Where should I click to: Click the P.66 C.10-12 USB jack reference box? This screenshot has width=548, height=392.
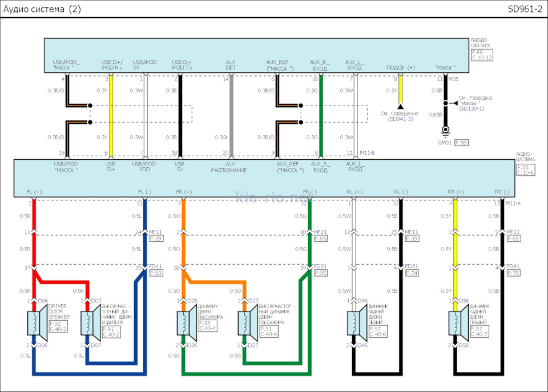point(482,55)
